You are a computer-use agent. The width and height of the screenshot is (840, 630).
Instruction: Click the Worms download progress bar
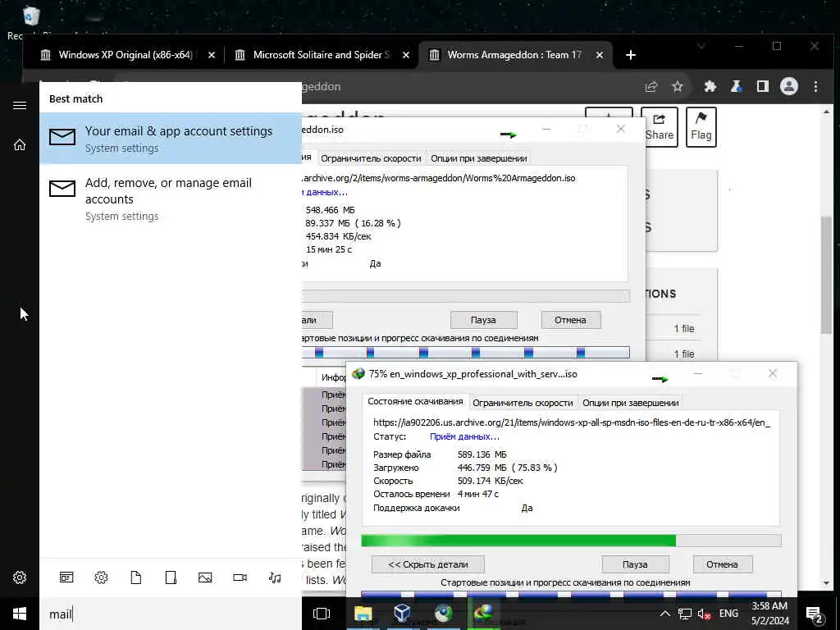[x=466, y=296]
